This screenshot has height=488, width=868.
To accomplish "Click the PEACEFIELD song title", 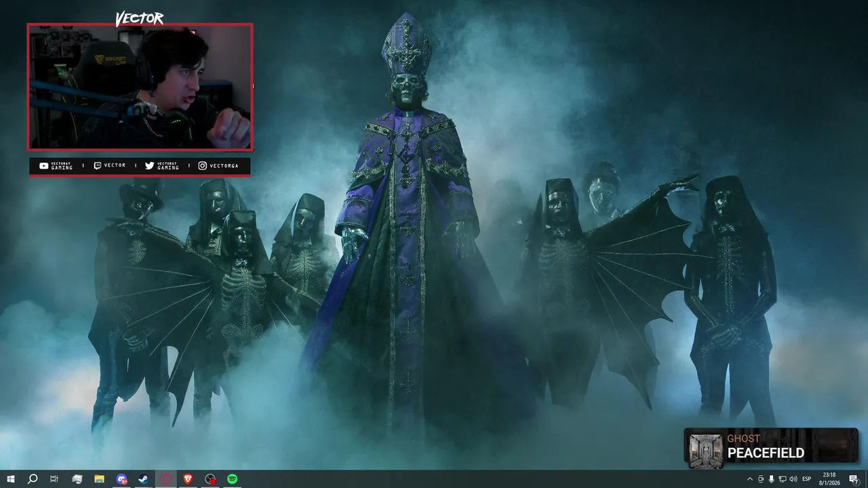I will (766, 453).
